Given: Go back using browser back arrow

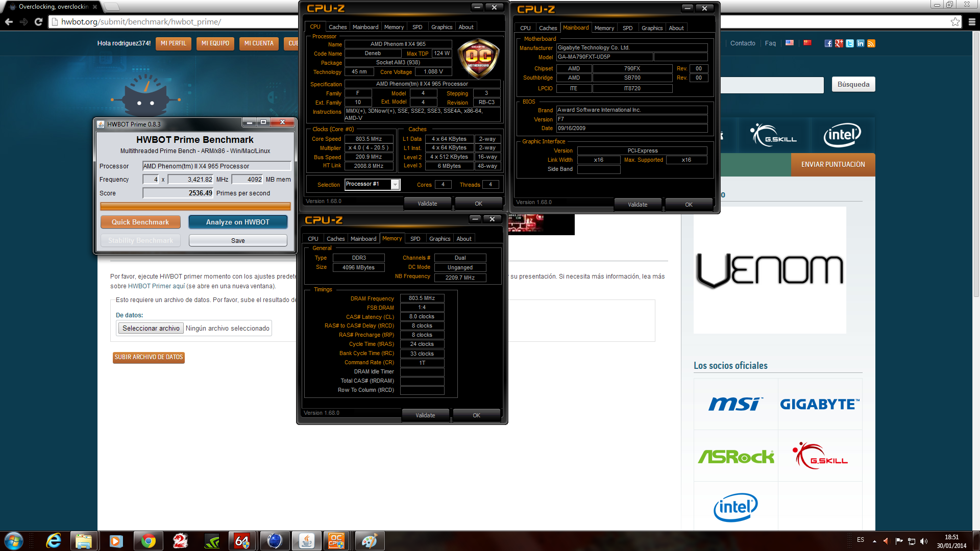Looking at the screenshot, I should pyautogui.click(x=9, y=22).
